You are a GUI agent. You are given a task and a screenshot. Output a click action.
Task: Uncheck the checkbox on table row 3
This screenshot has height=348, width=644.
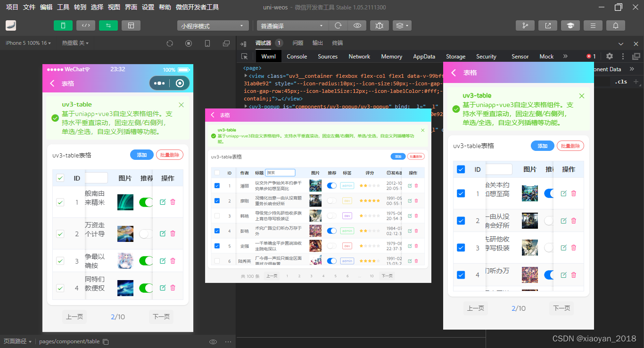coord(217,215)
